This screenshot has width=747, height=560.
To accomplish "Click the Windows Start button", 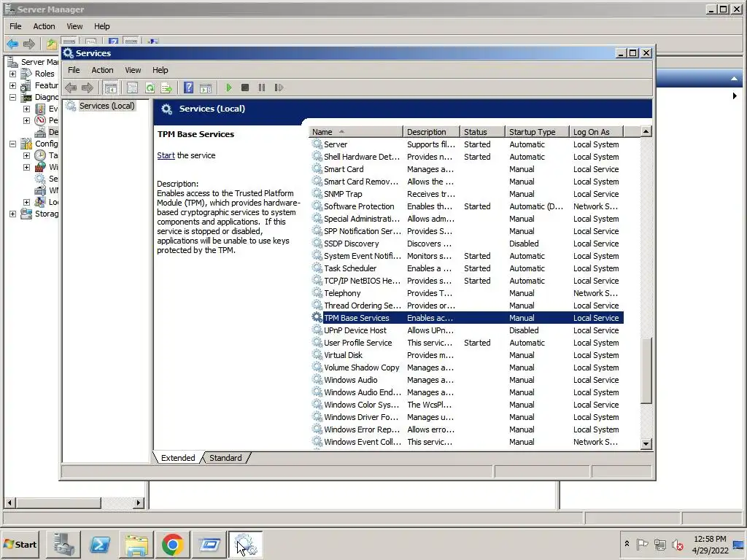I will 20,544.
